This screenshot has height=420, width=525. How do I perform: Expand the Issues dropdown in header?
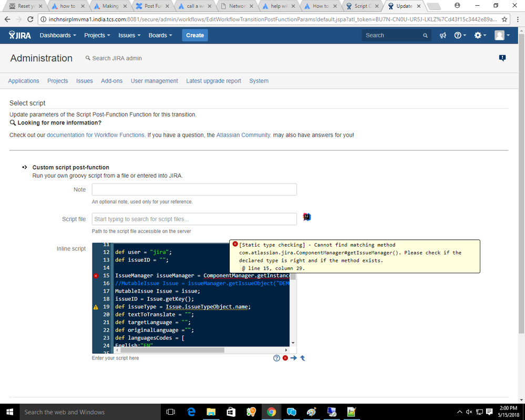129,35
